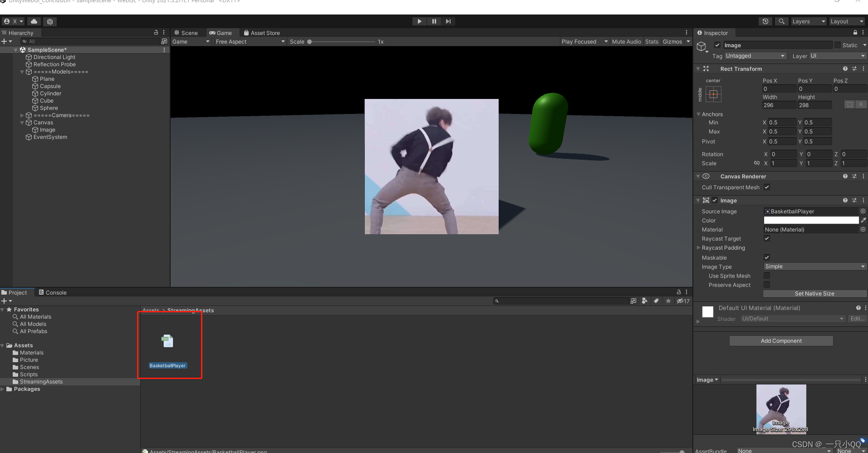
Task: Click the Rect Transform help icon
Action: (845, 69)
